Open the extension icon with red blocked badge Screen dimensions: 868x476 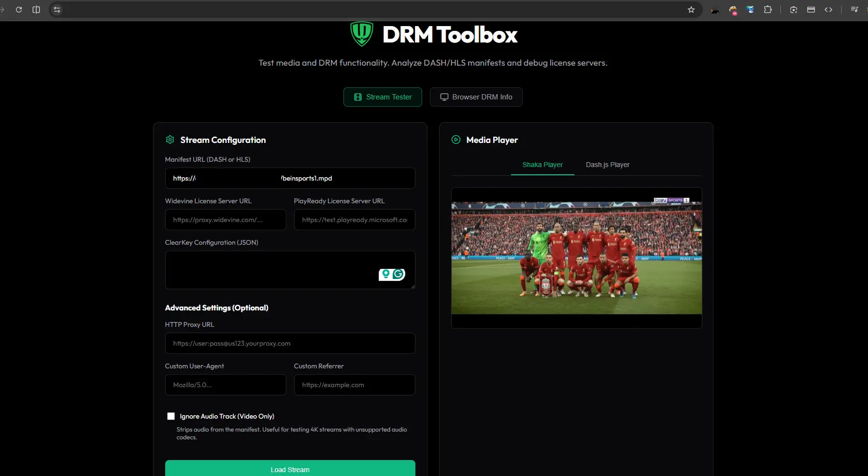pos(733,10)
